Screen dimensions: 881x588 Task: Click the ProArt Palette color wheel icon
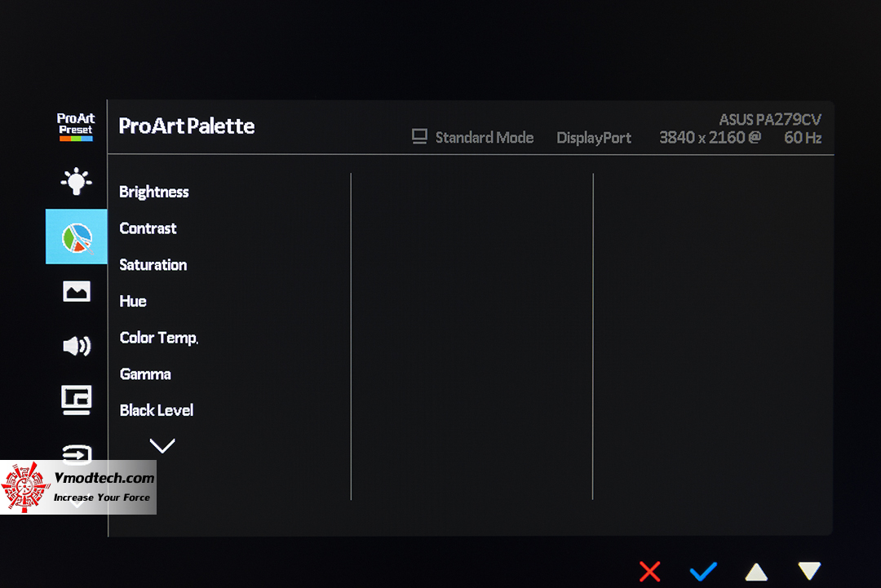click(76, 237)
